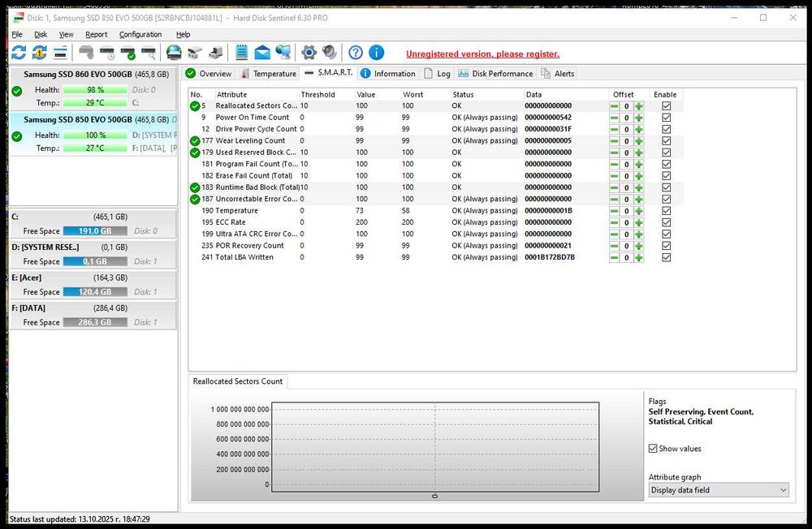Click the blue refresh arrows toolbar icon
The image size is (812, 529).
(x=19, y=53)
